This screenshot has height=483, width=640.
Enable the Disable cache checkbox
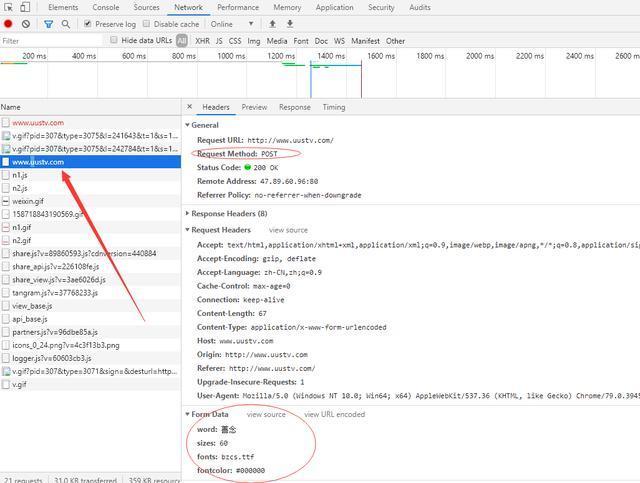(x=146, y=24)
